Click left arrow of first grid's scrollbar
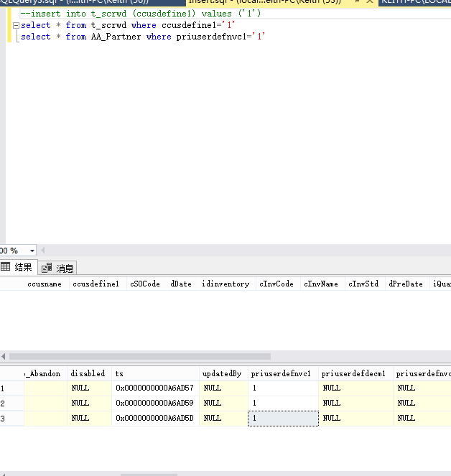This screenshot has width=451, height=476. point(4,356)
